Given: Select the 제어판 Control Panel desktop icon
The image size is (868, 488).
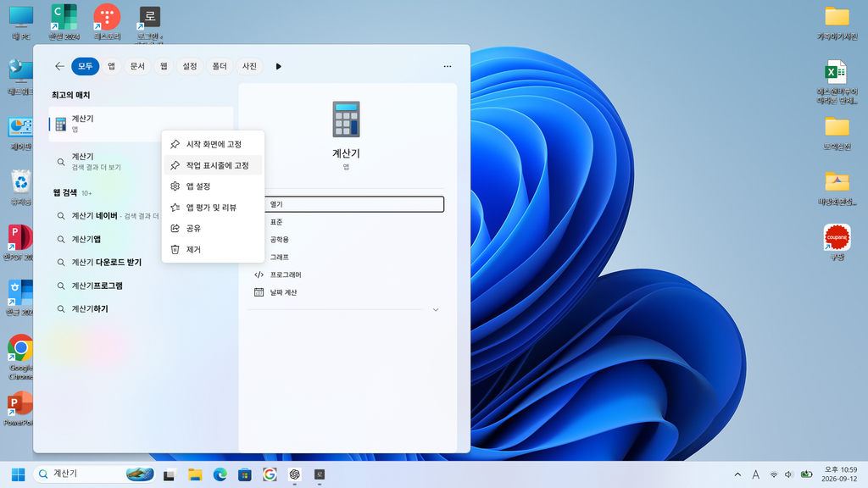Looking at the screenshot, I should tap(20, 133).
